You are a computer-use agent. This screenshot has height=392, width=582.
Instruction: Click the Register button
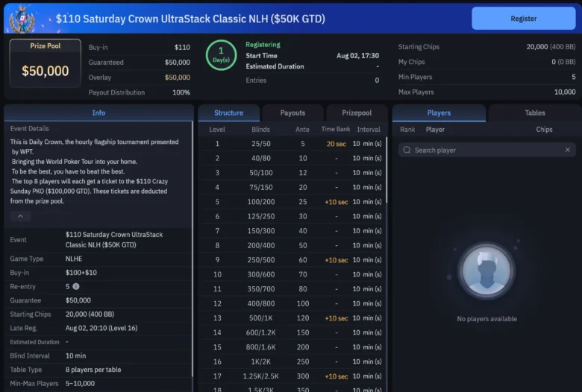(523, 19)
